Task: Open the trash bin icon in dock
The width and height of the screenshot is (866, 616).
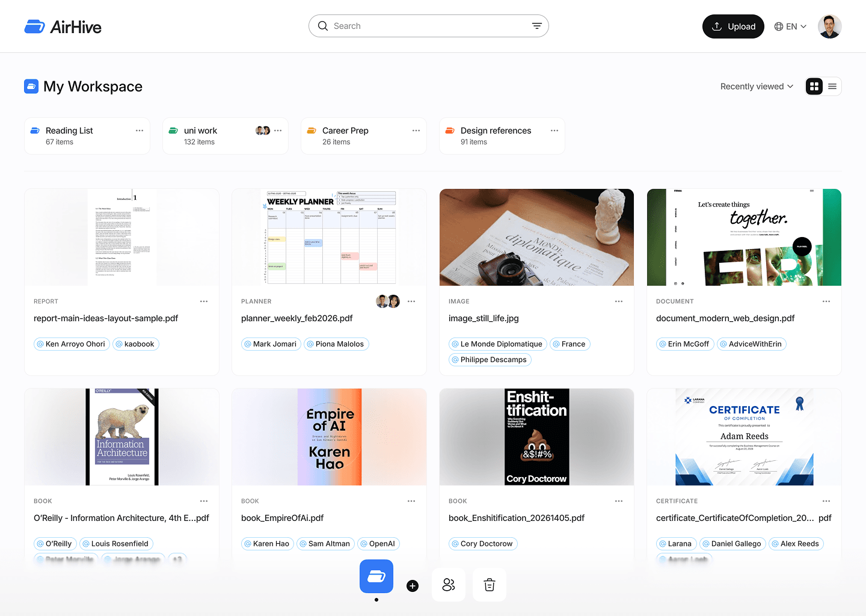Action: pos(490,585)
